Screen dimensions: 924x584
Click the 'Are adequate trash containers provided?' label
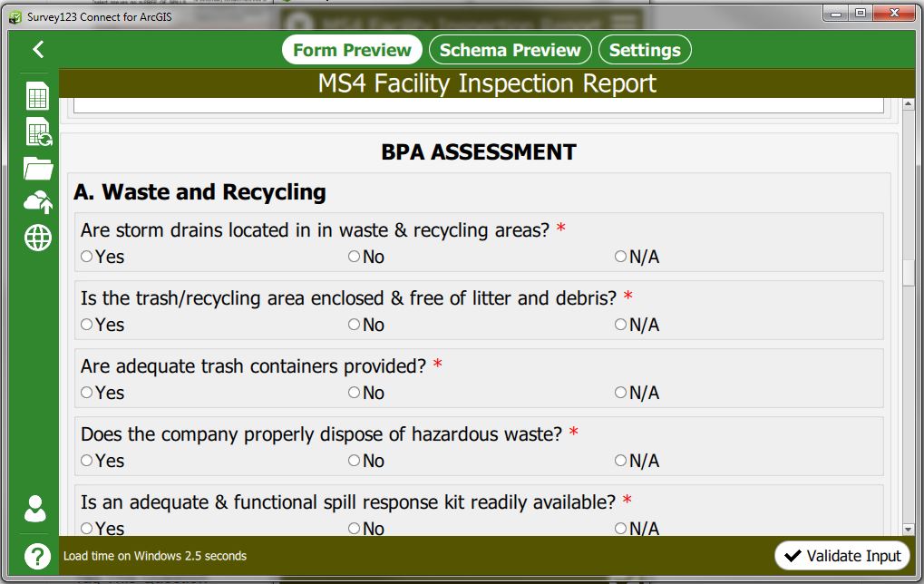(253, 366)
